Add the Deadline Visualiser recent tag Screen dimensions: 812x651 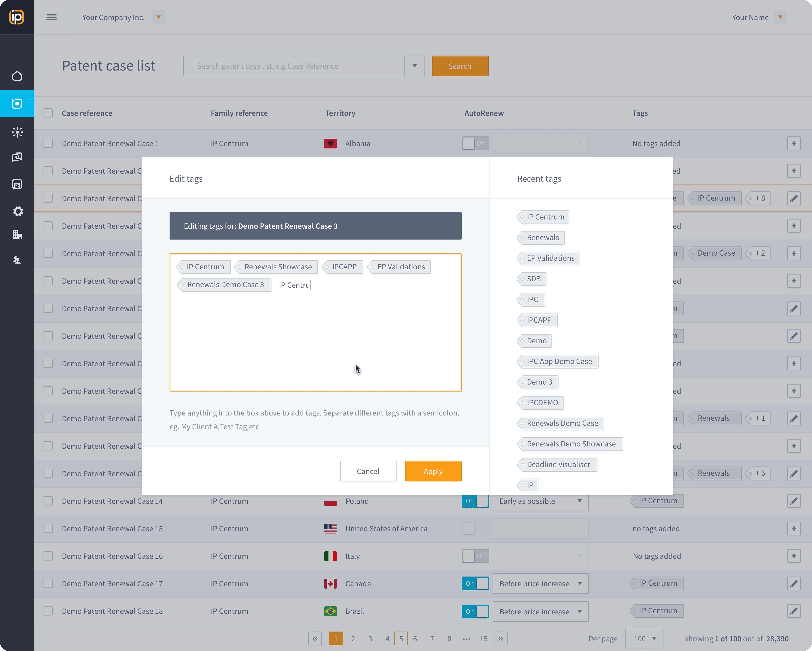558,465
